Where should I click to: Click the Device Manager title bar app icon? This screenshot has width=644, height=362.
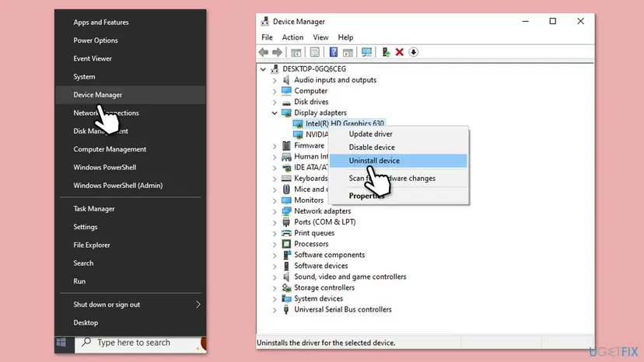pyautogui.click(x=265, y=21)
